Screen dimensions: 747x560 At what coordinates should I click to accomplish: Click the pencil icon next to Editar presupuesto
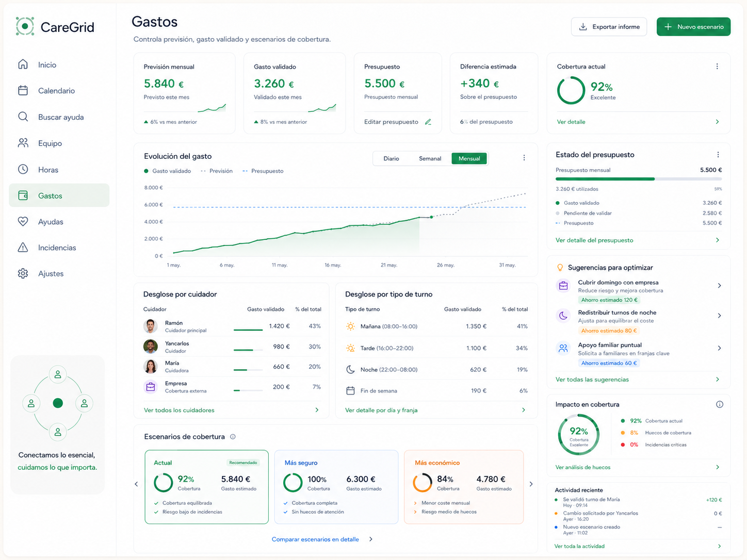click(x=428, y=122)
